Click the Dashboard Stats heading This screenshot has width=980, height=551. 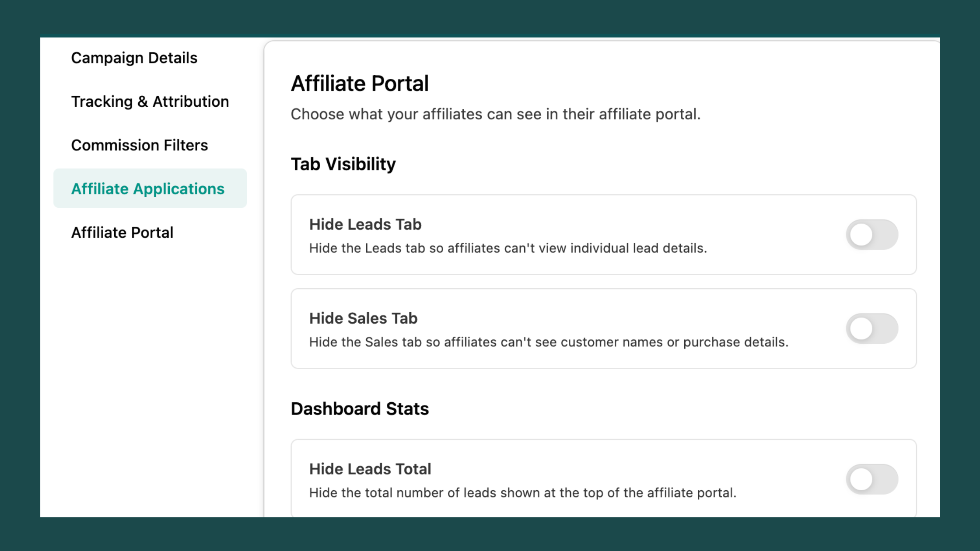pos(360,408)
